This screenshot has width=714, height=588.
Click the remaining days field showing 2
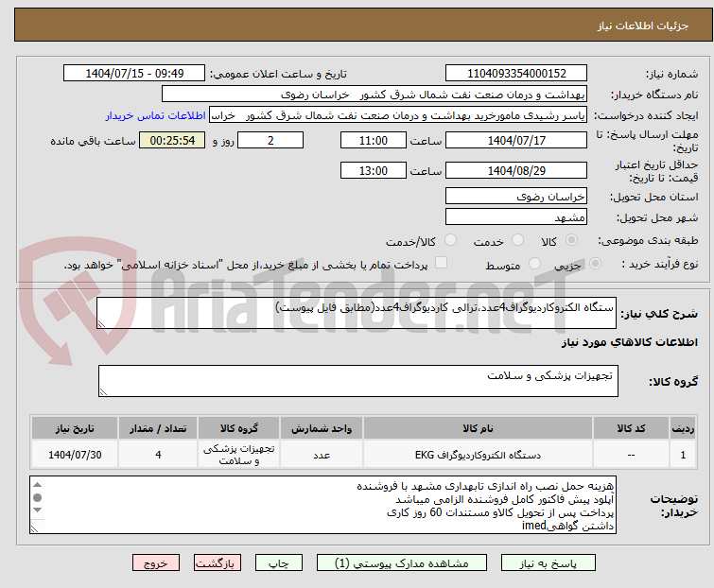(x=270, y=140)
